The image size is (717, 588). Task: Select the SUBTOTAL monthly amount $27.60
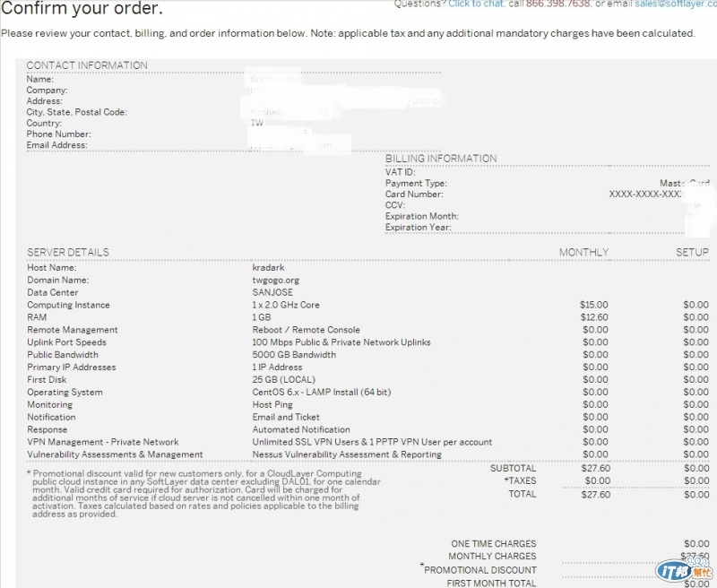(596, 468)
